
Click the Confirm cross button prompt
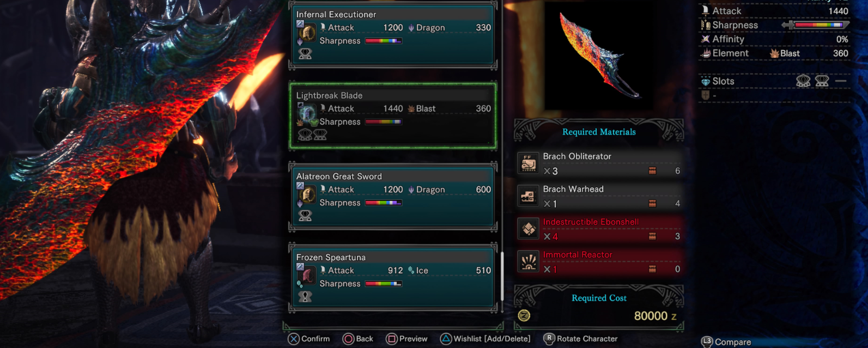pyautogui.click(x=309, y=339)
